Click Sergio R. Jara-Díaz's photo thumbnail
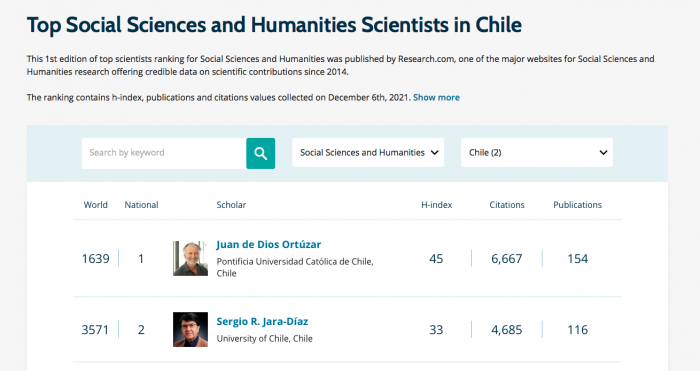 (190, 329)
